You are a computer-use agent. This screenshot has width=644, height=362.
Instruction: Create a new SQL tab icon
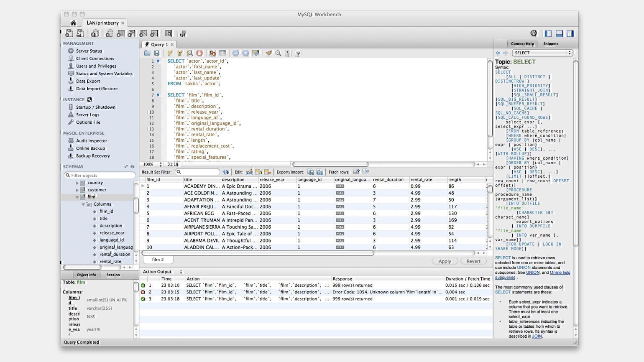[x=69, y=33]
